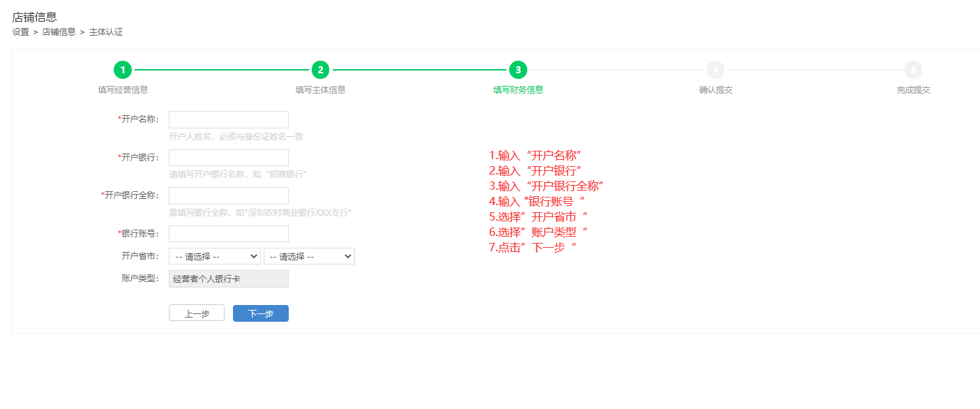Viewport: 980px width, 409px height.
Task: Click the green step 3 circle
Action: point(518,70)
